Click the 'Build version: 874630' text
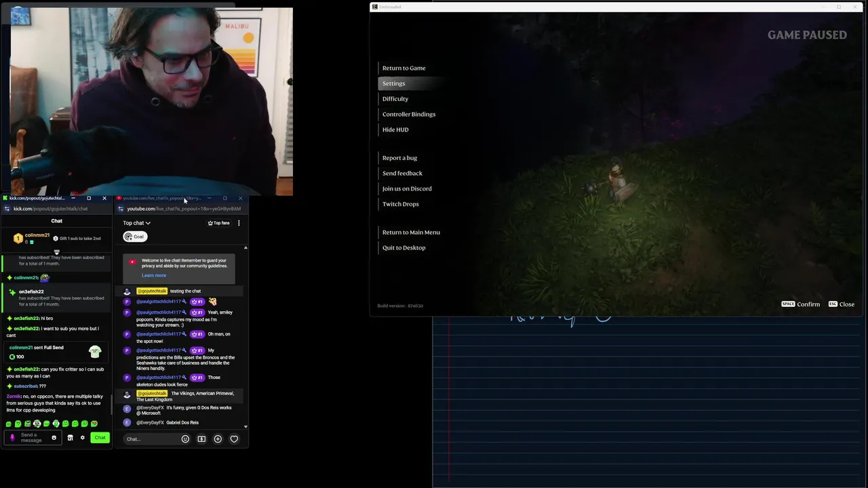Image resolution: width=868 pixels, height=488 pixels. [400, 306]
